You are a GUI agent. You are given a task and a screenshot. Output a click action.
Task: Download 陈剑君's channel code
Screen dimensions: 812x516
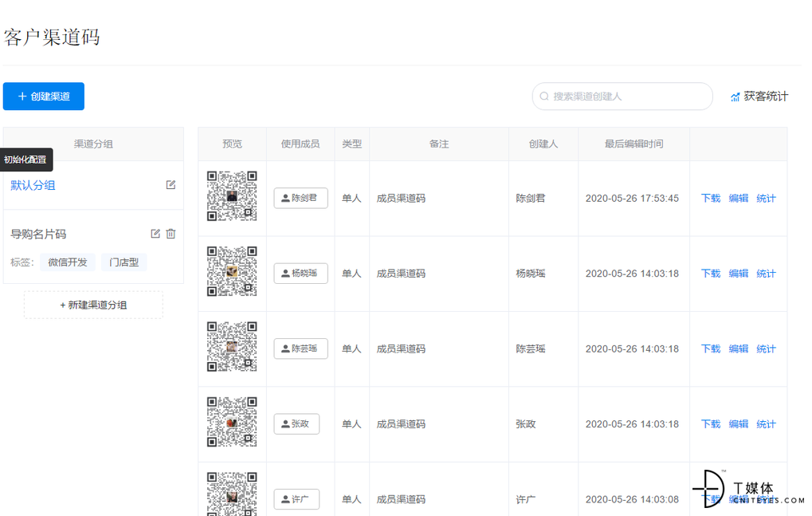711,198
